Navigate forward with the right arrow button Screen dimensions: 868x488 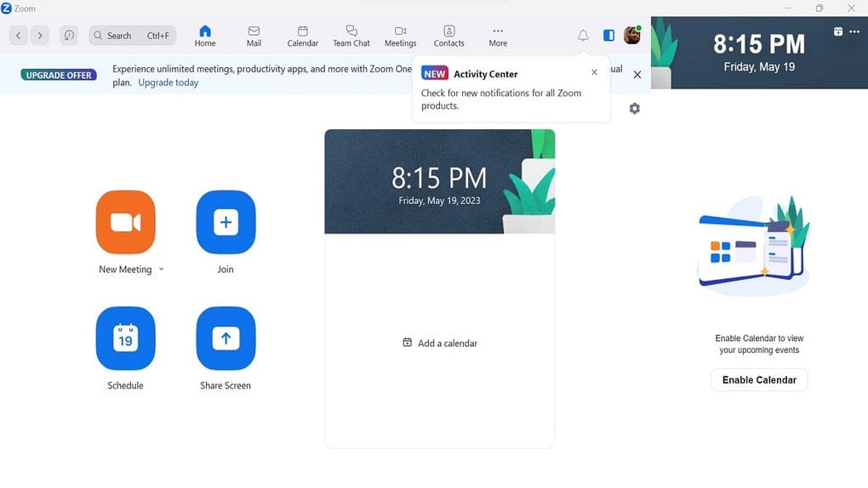tap(40, 36)
